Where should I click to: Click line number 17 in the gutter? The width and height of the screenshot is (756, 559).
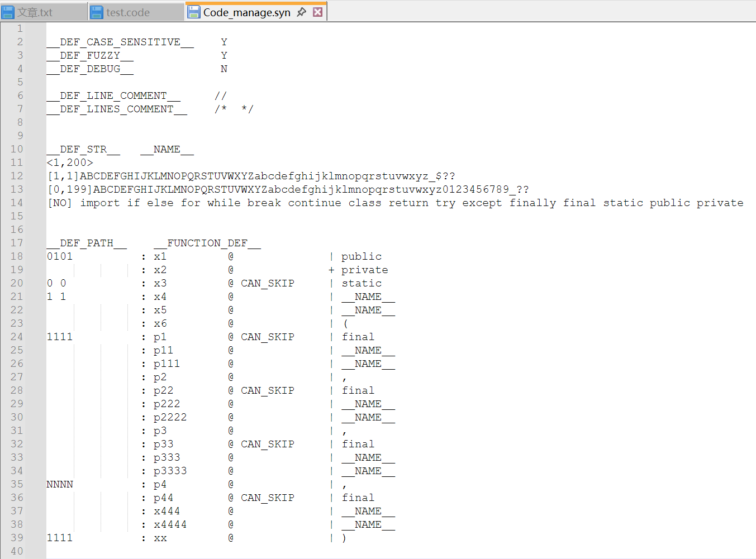coord(17,243)
